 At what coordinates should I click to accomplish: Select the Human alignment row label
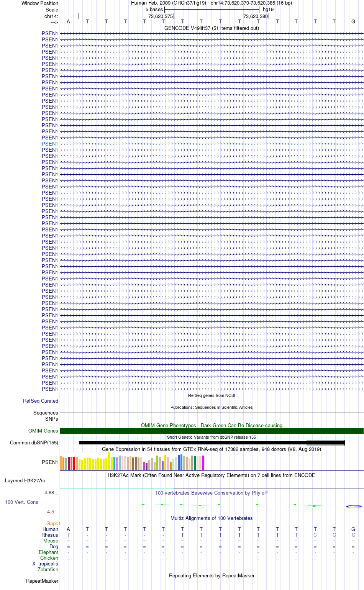pyautogui.click(x=50, y=529)
